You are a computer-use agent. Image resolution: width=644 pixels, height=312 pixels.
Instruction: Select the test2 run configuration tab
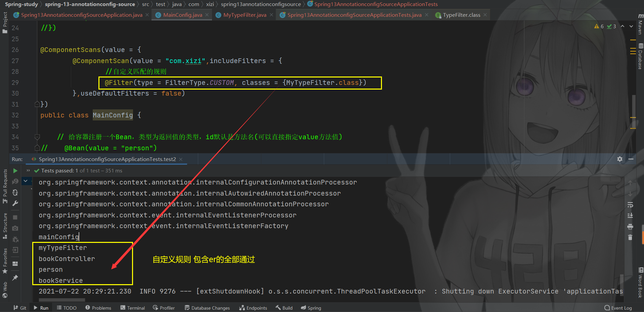click(x=107, y=159)
